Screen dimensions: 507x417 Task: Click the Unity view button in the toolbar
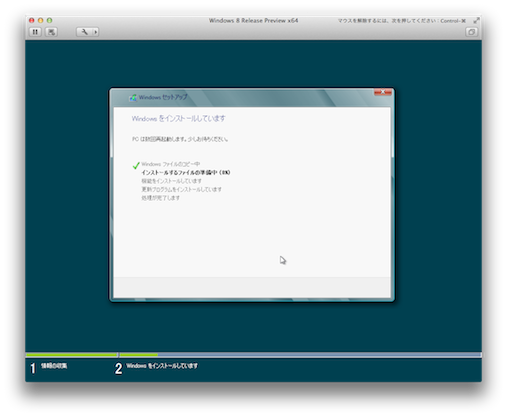[471, 32]
